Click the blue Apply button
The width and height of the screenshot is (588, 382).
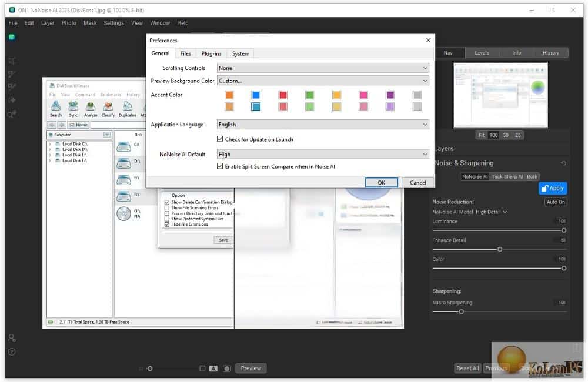pyautogui.click(x=553, y=188)
